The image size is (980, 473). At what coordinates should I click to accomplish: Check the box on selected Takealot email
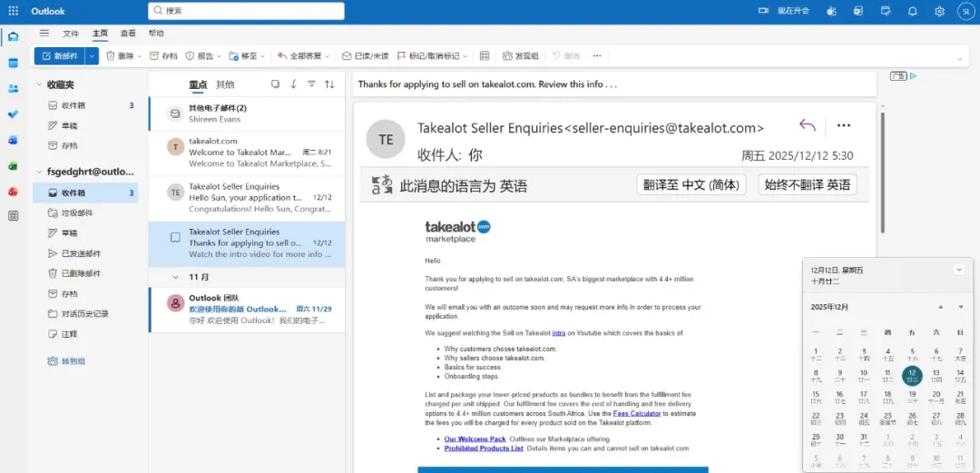(x=176, y=238)
